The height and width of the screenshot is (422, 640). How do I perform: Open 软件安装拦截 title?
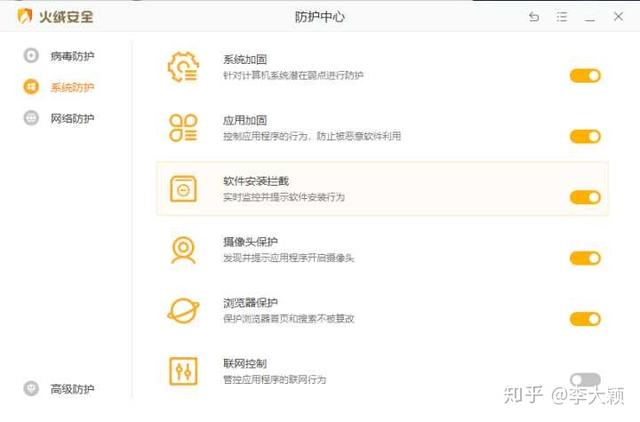tap(256, 181)
